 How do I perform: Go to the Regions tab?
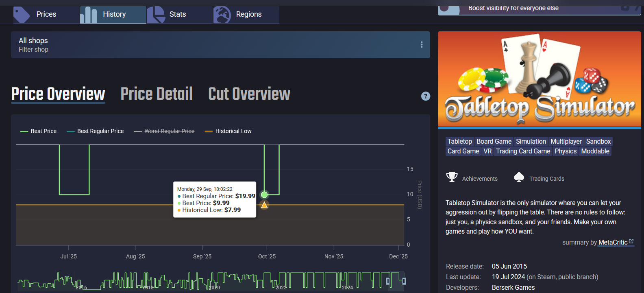pos(246,15)
